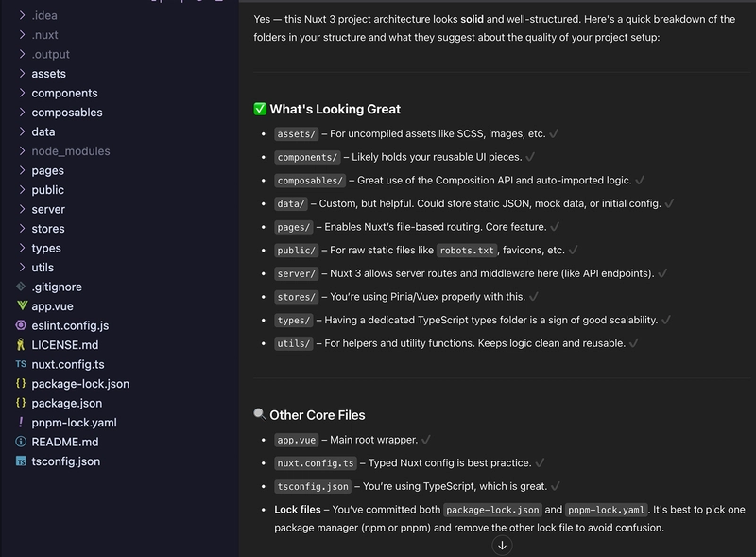Image resolution: width=756 pixels, height=557 pixels.
Task: Expand the data folder chevron
Action: 22,131
